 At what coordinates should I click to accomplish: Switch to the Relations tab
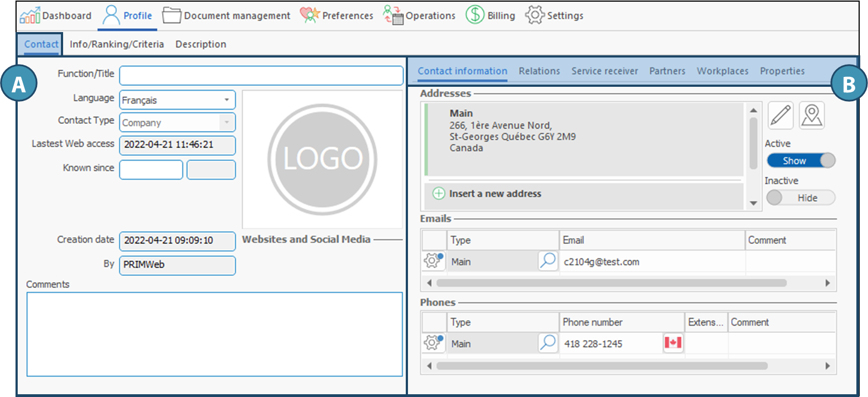click(539, 71)
